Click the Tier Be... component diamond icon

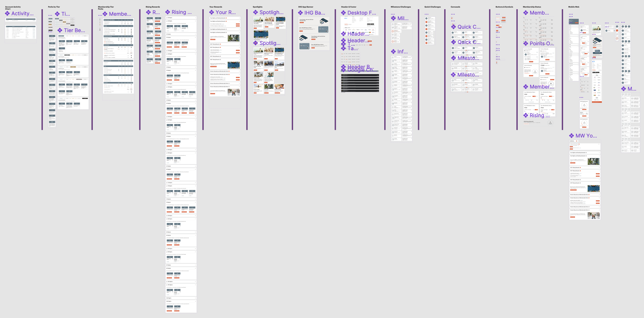[x=60, y=31]
